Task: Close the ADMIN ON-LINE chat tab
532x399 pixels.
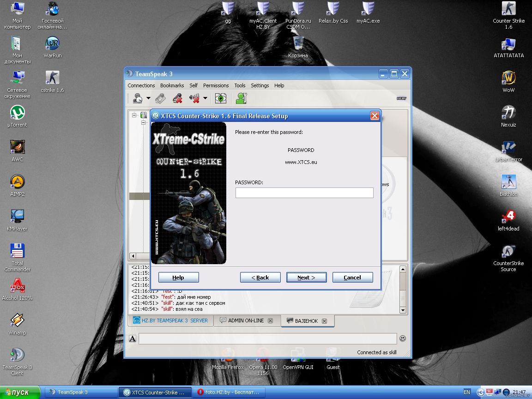Action: [x=271, y=320]
